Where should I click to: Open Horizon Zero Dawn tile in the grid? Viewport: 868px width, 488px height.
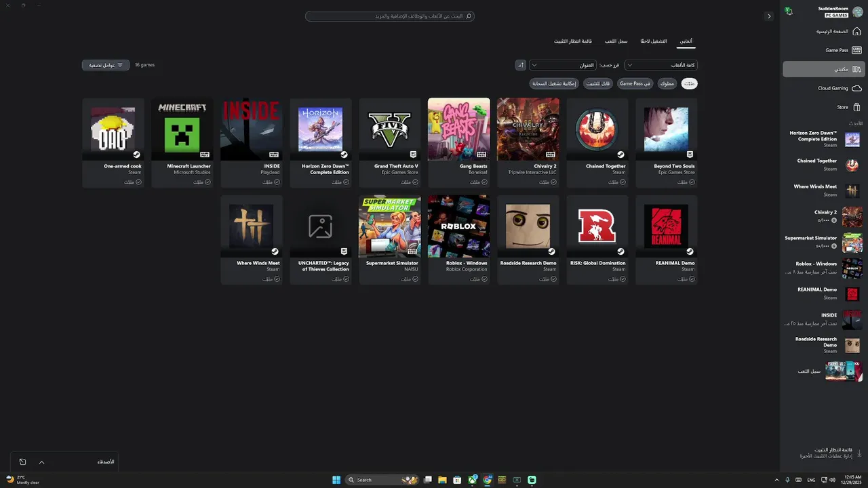click(321, 142)
